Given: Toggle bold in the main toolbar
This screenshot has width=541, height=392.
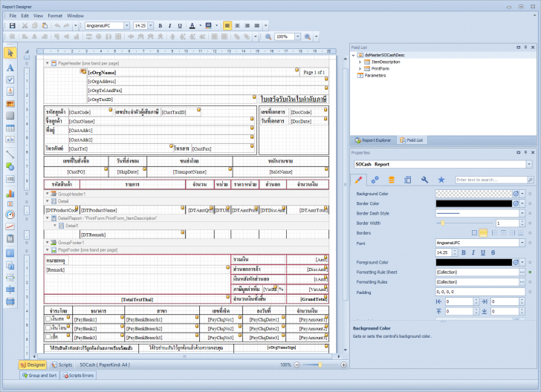Looking at the screenshot, I should [160, 25].
